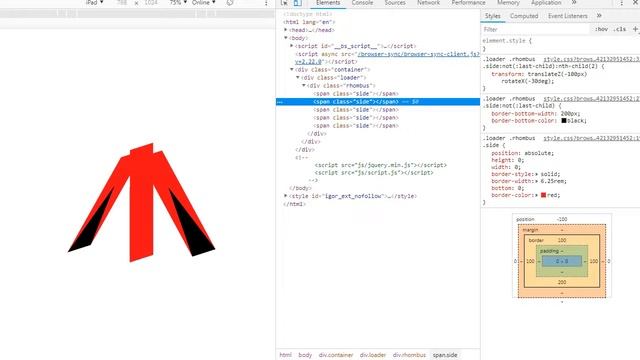Open device toolbar more options menu
This screenshot has height=360, width=640.
click(x=266, y=3)
